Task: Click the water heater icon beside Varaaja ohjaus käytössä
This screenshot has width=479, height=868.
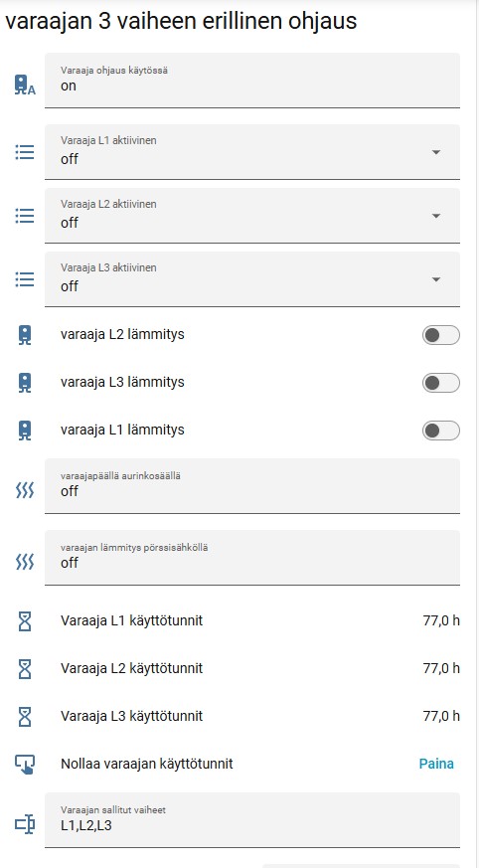Action: click(x=24, y=86)
